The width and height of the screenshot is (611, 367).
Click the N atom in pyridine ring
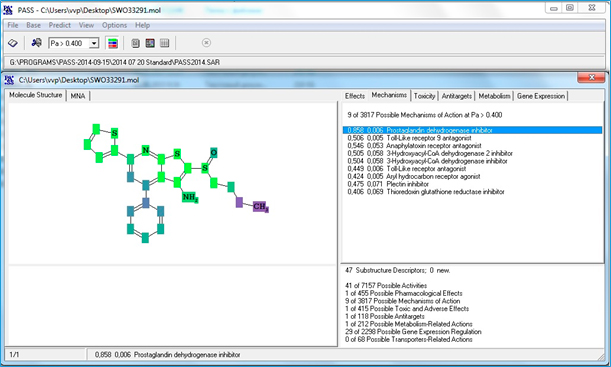145,150
